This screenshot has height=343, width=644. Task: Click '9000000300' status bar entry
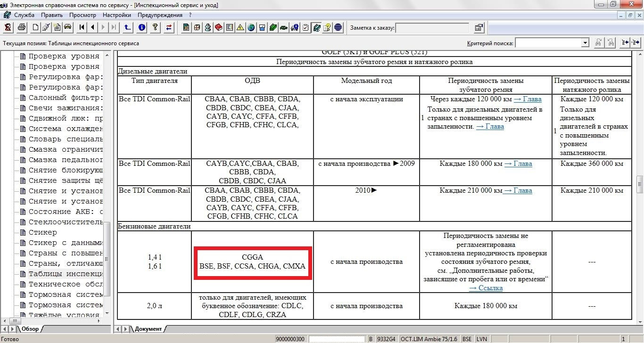290,339
